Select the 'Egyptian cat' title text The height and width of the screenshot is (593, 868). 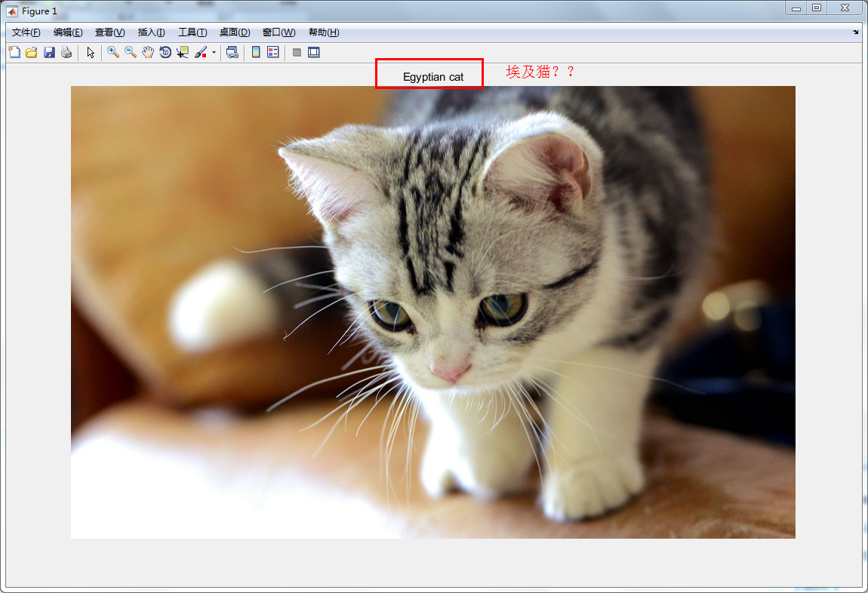point(433,77)
